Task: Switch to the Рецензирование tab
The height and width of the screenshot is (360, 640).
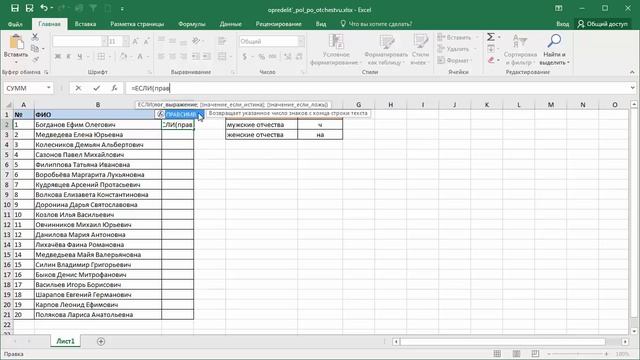Action: click(278, 24)
